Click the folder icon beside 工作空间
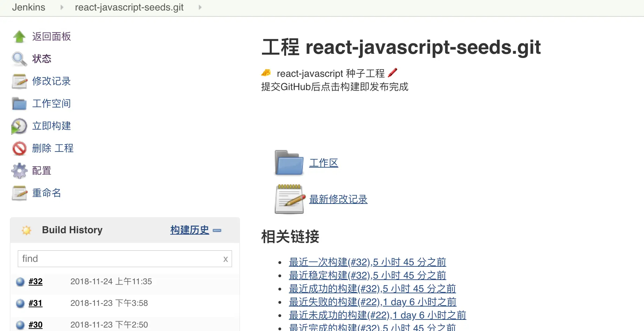The width and height of the screenshot is (644, 331). pos(19,104)
